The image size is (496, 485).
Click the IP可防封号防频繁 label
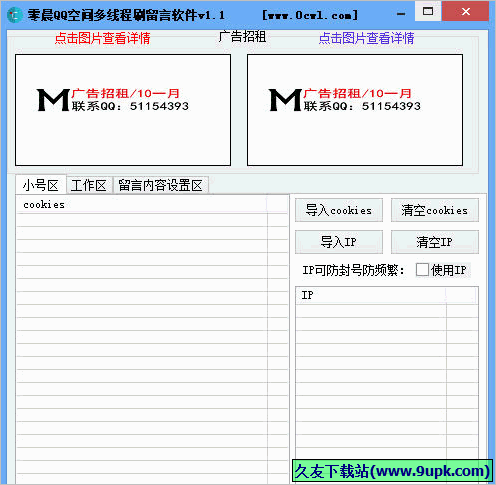click(x=353, y=270)
